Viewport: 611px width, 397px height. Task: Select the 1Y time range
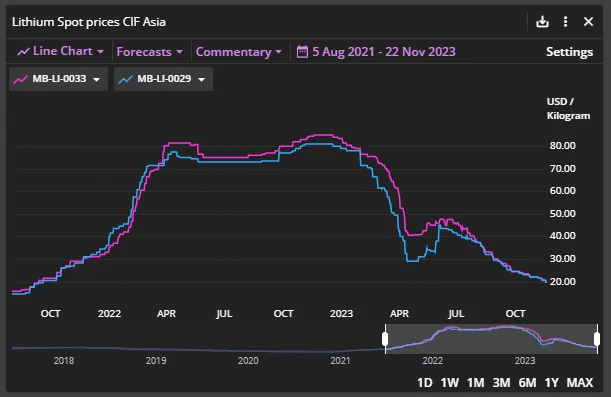point(551,383)
